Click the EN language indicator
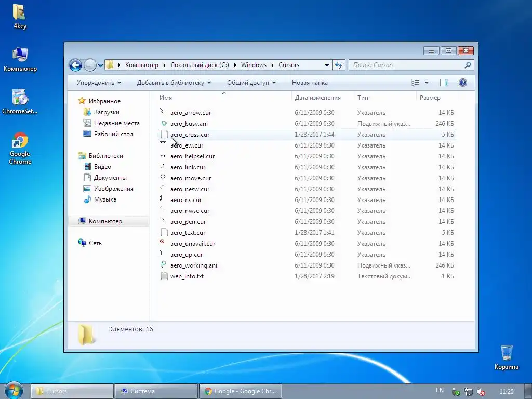Viewport: 532px width, 399px height. (440, 390)
